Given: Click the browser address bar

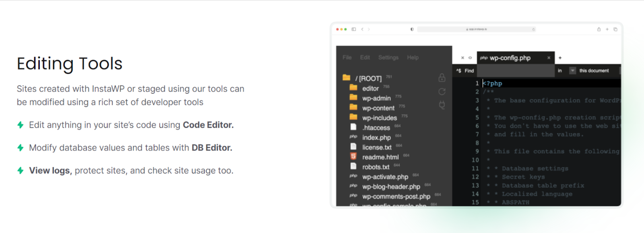Looking at the screenshot, I should [477, 29].
